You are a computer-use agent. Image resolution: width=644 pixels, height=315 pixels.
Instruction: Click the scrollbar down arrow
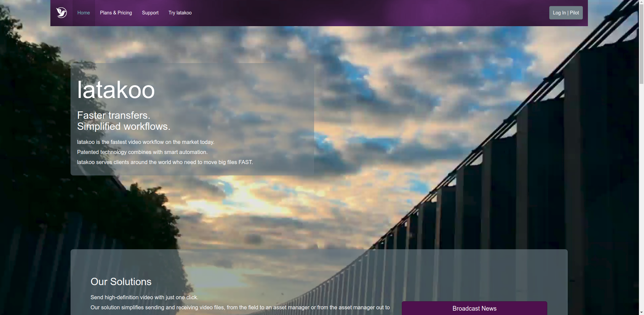tap(641, 312)
